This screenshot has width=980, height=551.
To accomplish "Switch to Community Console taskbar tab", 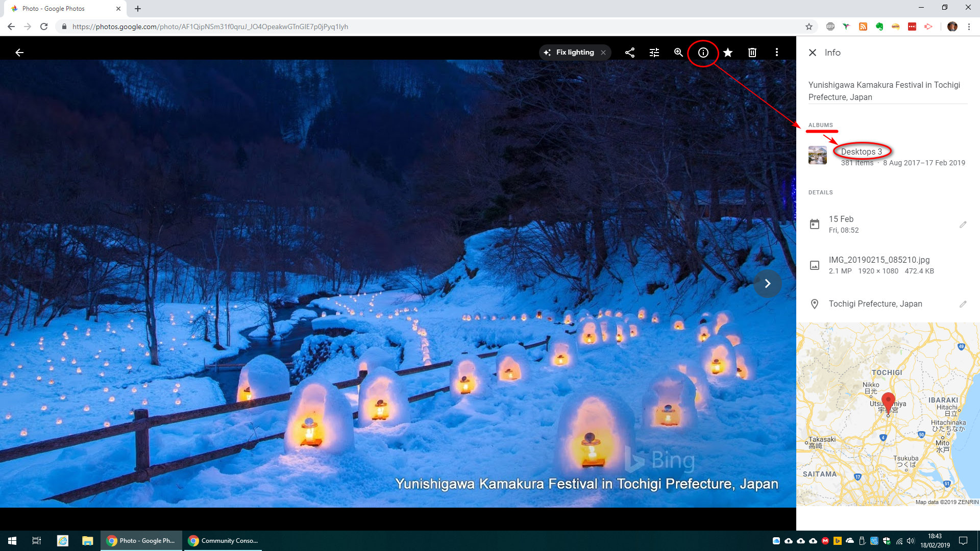I will (x=223, y=541).
